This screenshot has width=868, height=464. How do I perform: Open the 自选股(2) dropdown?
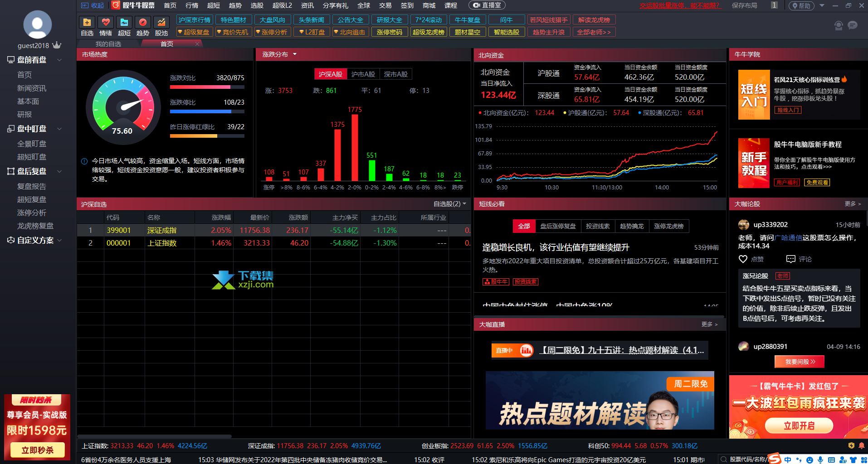[450, 204]
